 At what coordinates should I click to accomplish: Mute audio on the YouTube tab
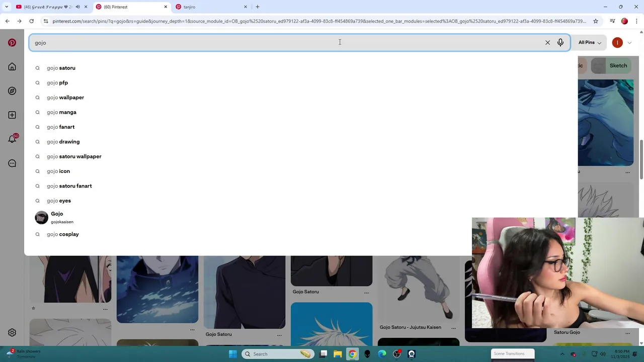[x=77, y=7]
